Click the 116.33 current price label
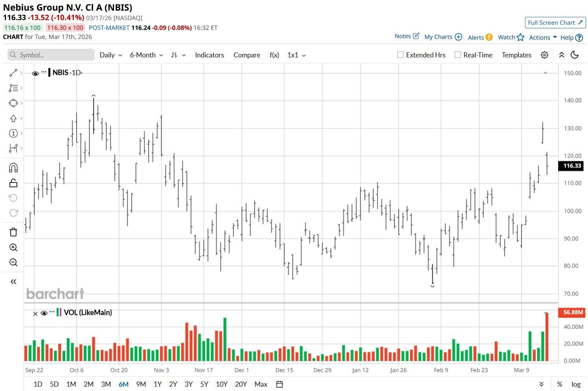The width and height of the screenshot is (588, 391). [571, 166]
